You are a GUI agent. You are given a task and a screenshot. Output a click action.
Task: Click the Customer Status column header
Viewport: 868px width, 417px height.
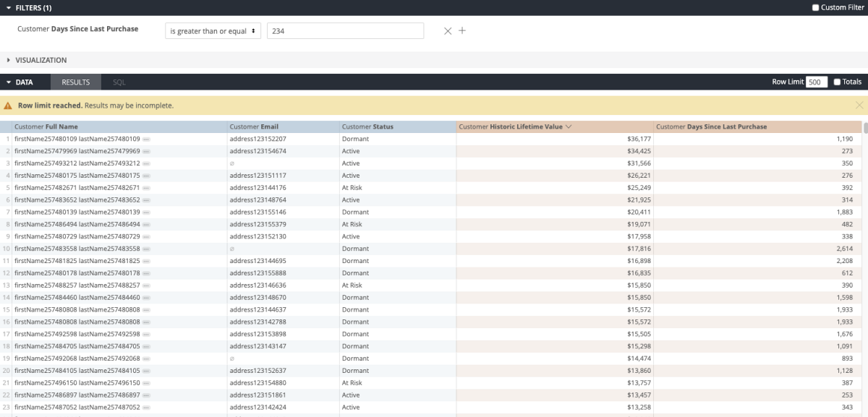[x=397, y=126]
